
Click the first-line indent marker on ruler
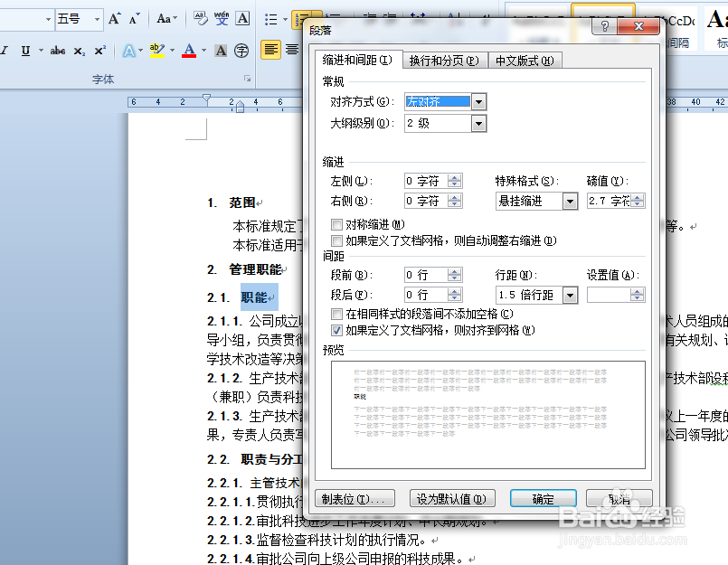tap(206, 98)
